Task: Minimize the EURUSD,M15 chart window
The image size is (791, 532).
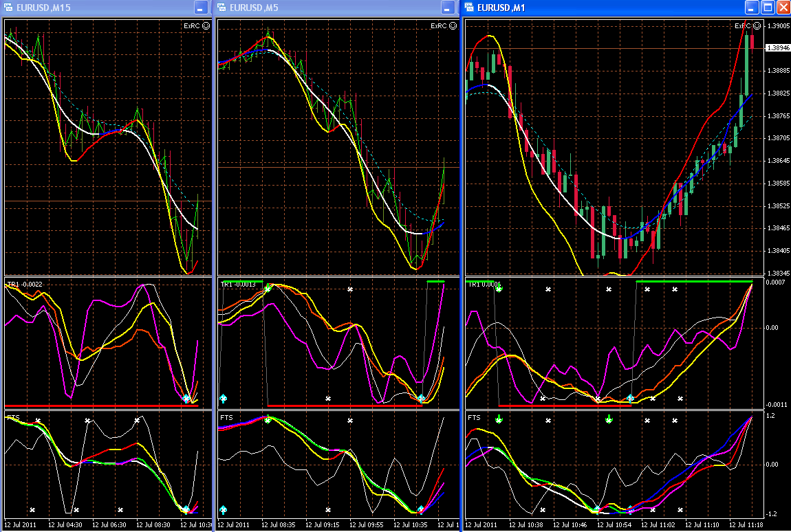Action: click(201, 7)
